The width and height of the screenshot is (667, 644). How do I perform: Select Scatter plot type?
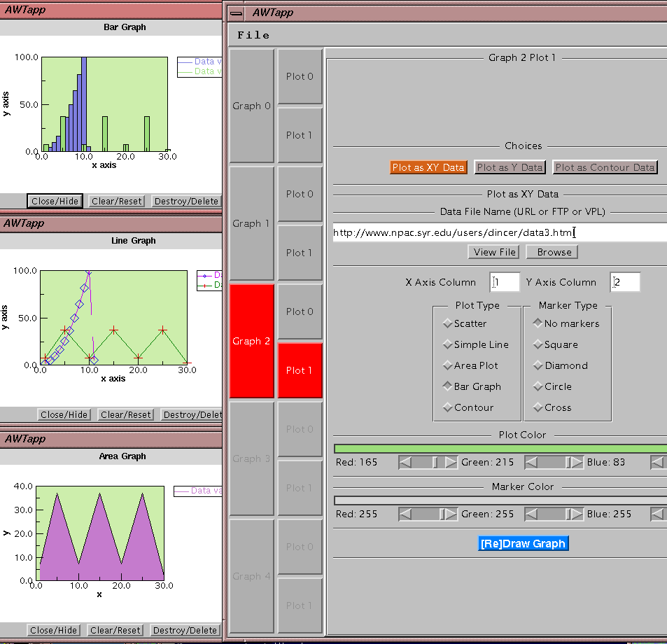[x=465, y=323]
